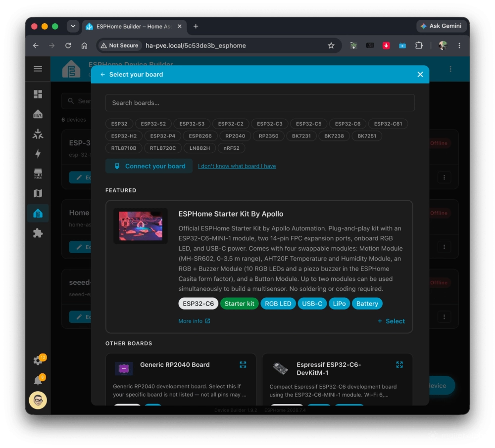Click the USB-C tag
The height and width of the screenshot is (448, 495).
[x=312, y=304]
